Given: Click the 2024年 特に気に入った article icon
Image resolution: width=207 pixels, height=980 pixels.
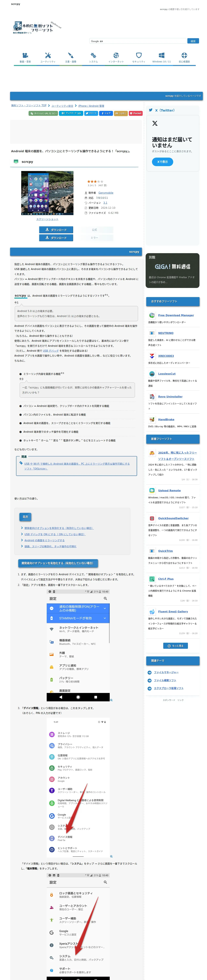Looking at the screenshot, I should (x=152, y=453).
